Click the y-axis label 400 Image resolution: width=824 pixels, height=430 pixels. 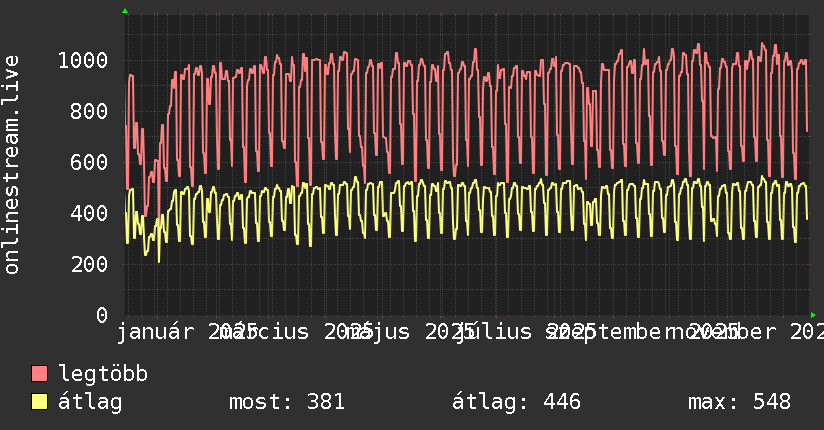pos(89,213)
